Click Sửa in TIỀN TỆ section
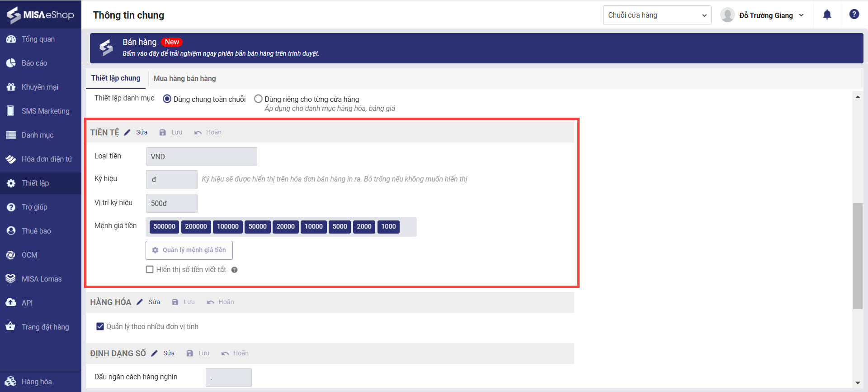The image size is (868, 392). tap(142, 132)
